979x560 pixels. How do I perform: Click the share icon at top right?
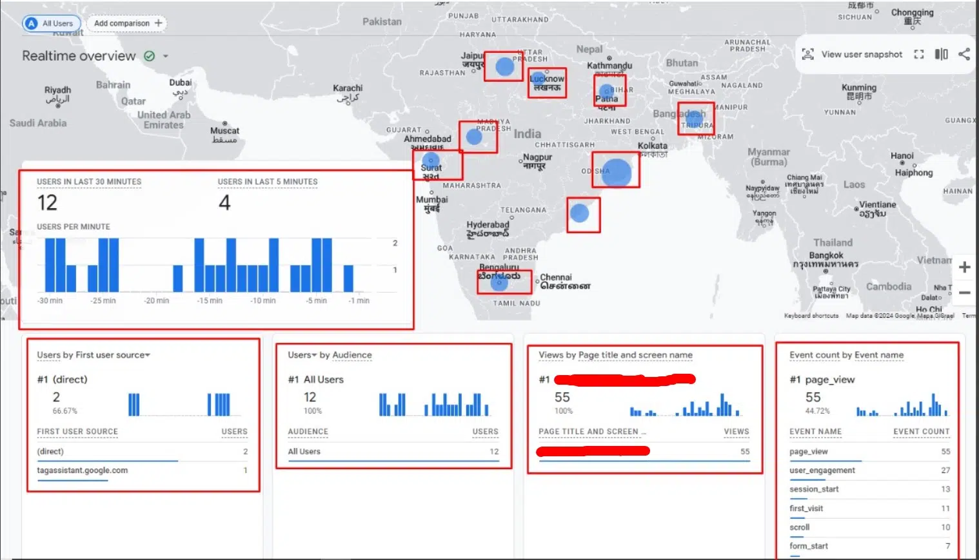964,55
